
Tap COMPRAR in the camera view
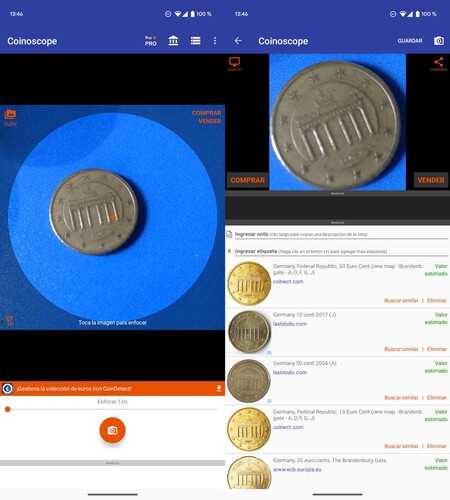(206, 113)
